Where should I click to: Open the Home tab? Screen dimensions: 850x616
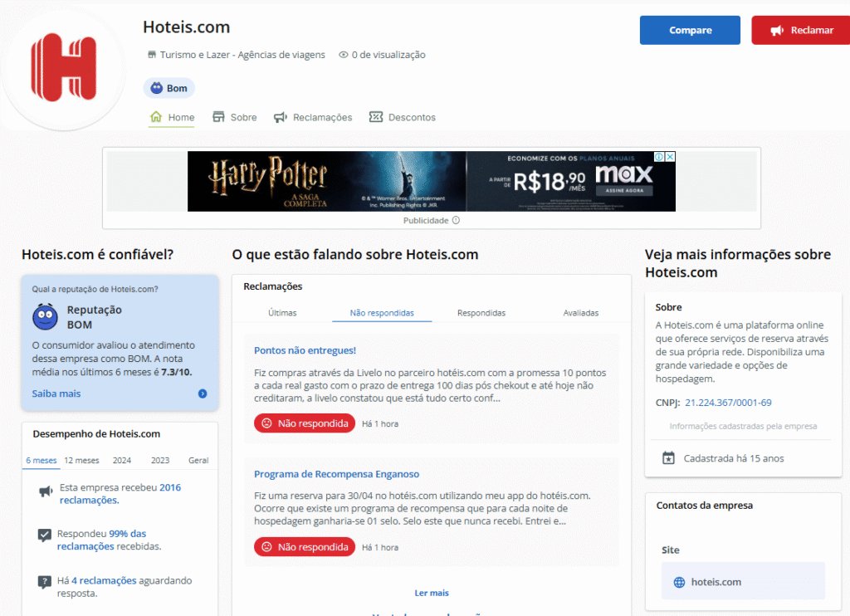pos(172,117)
